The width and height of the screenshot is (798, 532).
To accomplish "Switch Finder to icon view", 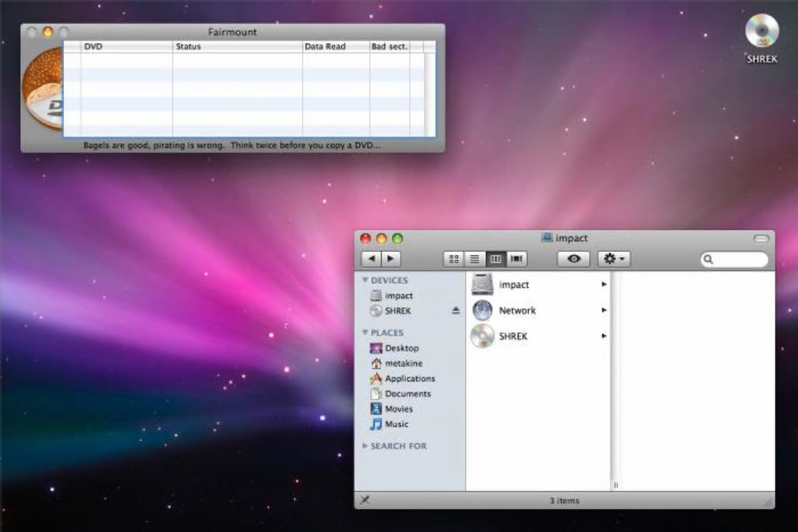I will click(454, 259).
